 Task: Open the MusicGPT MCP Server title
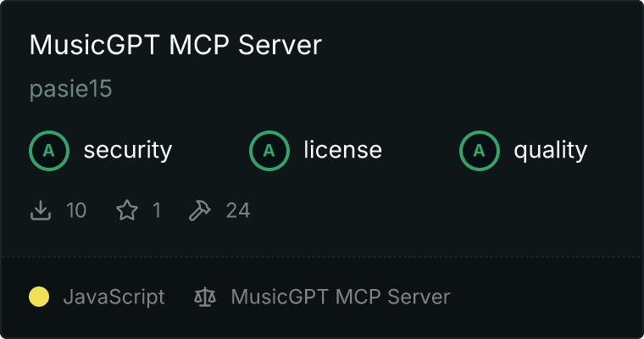175,44
